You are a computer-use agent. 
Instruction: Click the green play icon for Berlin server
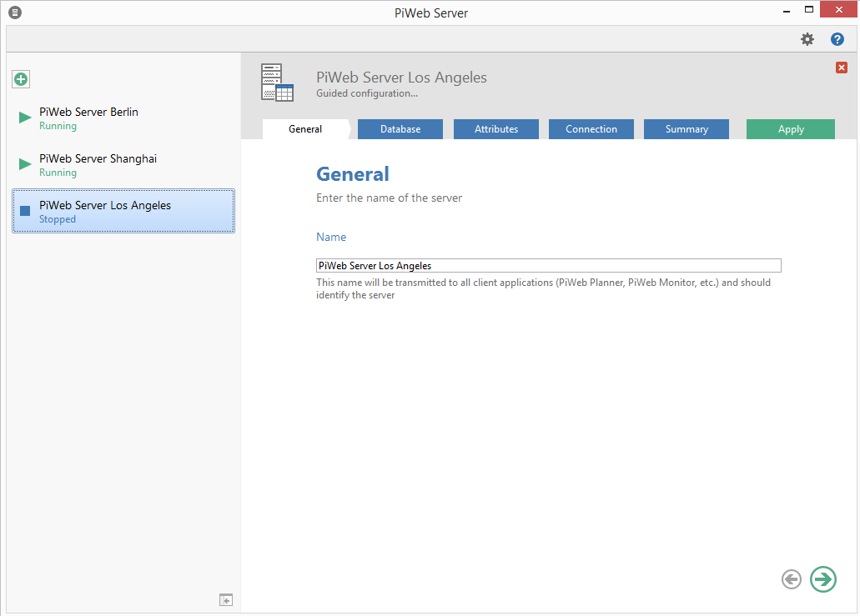25,118
